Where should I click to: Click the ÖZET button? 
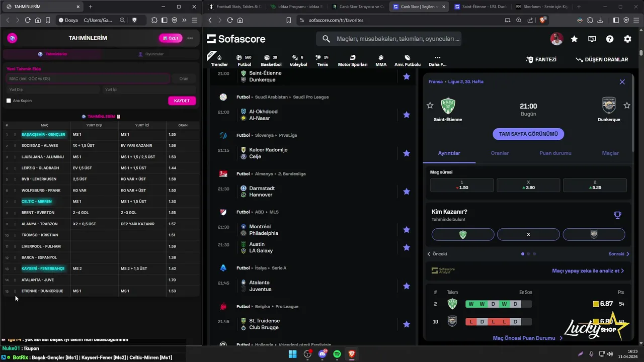[171, 38]
